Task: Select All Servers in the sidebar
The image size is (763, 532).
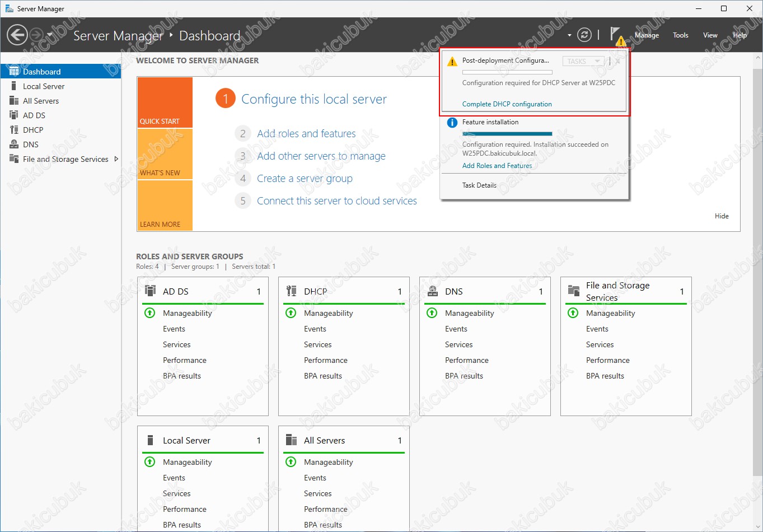Action: coord(60,101)
